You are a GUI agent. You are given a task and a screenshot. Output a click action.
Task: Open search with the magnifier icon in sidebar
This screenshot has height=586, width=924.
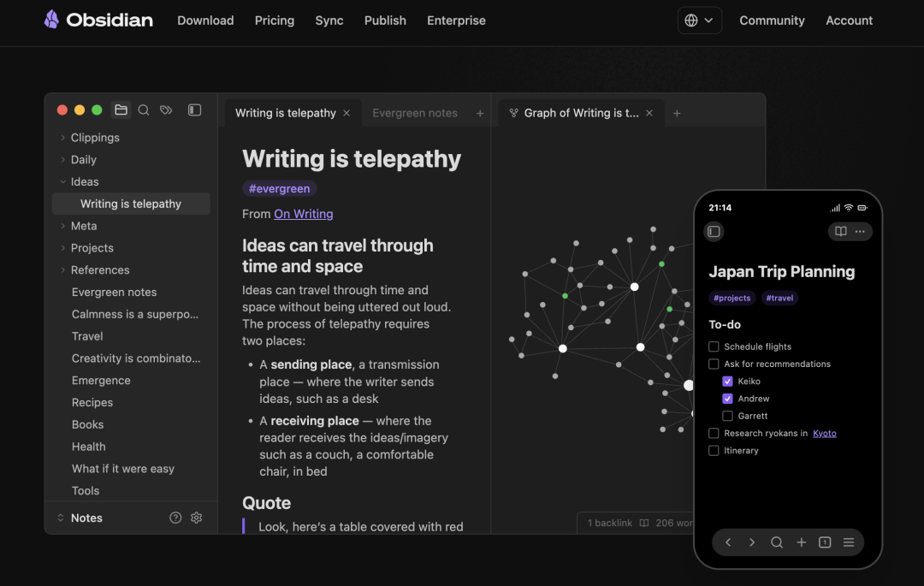click(x=143, y=110)
